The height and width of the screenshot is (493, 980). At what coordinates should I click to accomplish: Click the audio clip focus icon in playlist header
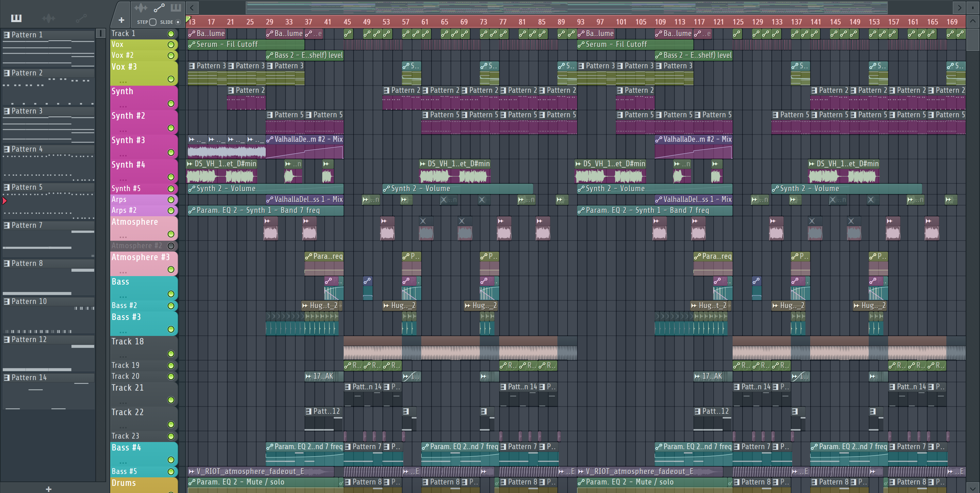(x=141, y=7)
